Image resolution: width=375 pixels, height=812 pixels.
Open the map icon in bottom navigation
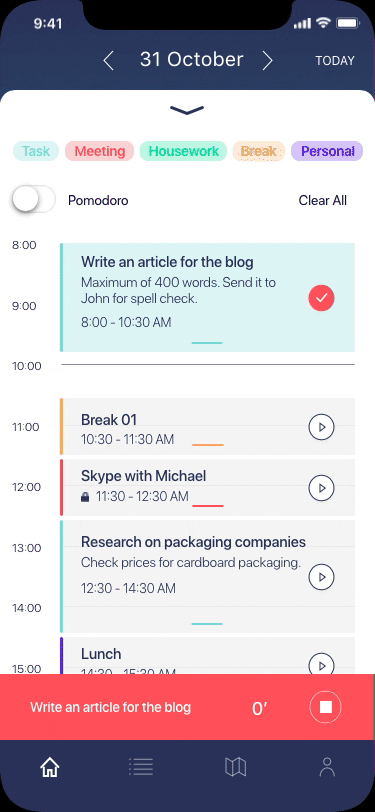235,767
